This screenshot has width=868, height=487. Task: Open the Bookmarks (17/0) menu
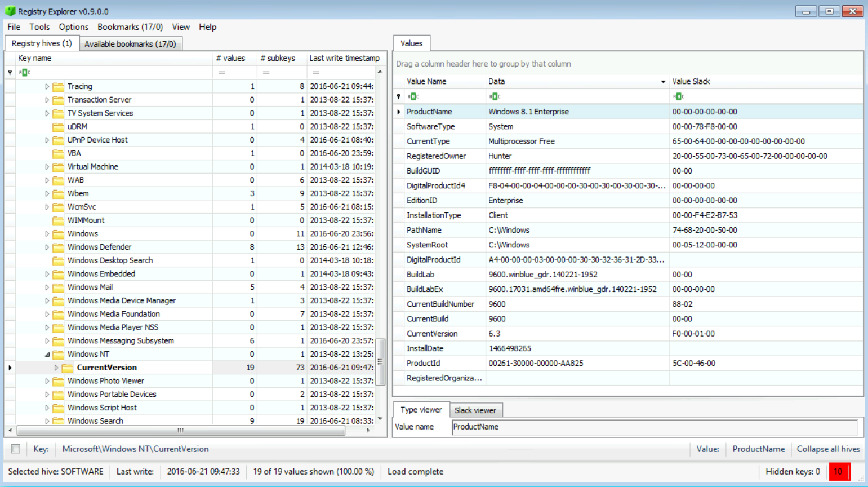click(x=130, y=27)
